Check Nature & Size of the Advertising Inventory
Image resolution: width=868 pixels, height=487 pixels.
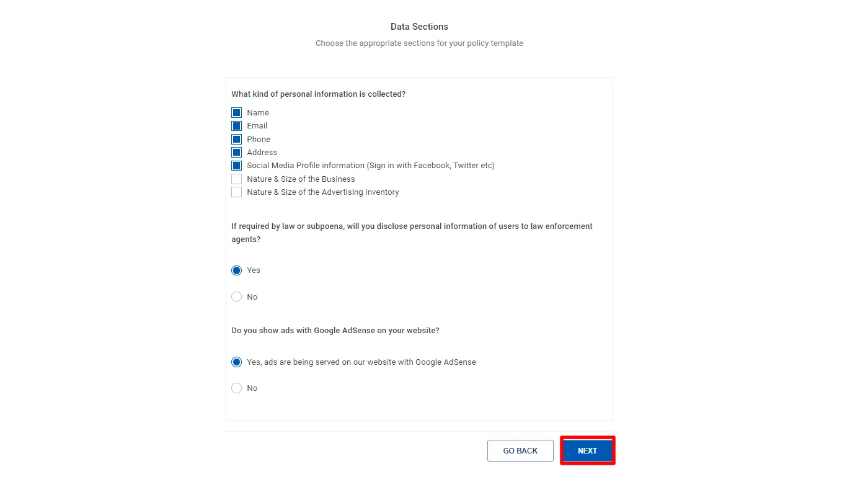coord(236,192)
